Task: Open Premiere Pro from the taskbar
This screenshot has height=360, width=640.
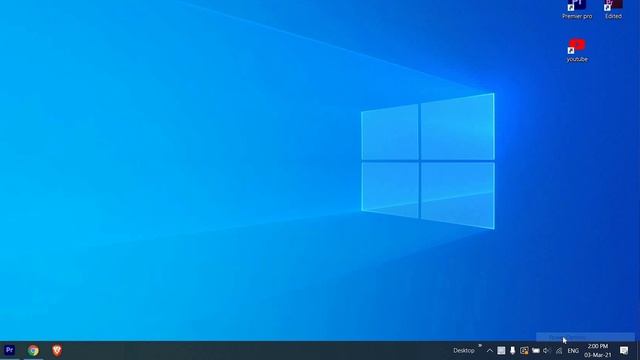Action: pyautogui.click(x=9, y=350)
